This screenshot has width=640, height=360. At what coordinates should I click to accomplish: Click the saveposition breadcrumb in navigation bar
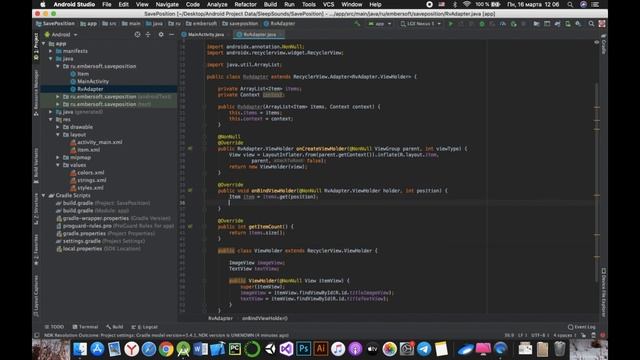(240, 24)
